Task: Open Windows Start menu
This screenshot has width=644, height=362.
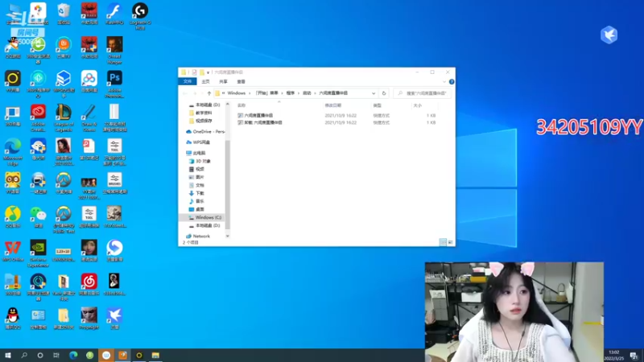Action: point(8,355)
